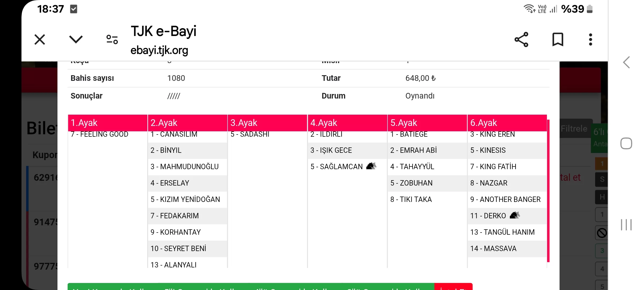The height and width of the screenshot is (290, 644).
Task: Select the 6.Ayak column header
Action: click(507, 123)
